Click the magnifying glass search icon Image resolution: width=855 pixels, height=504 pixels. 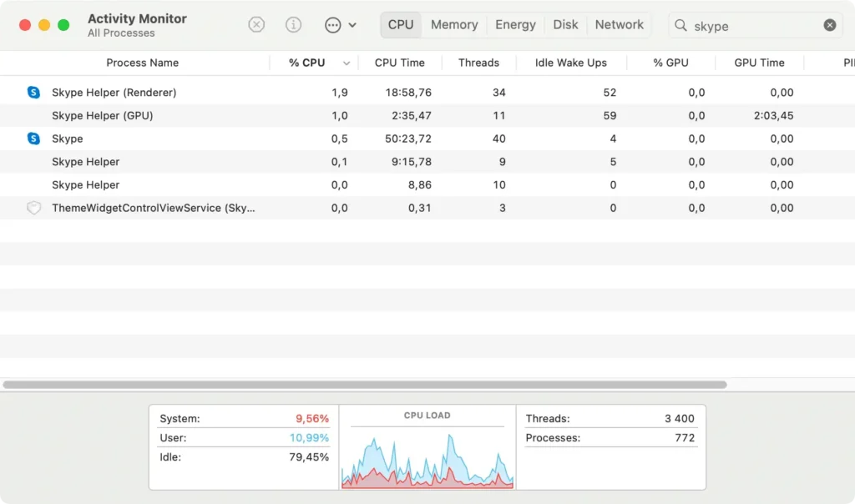(x=681, y=26)
